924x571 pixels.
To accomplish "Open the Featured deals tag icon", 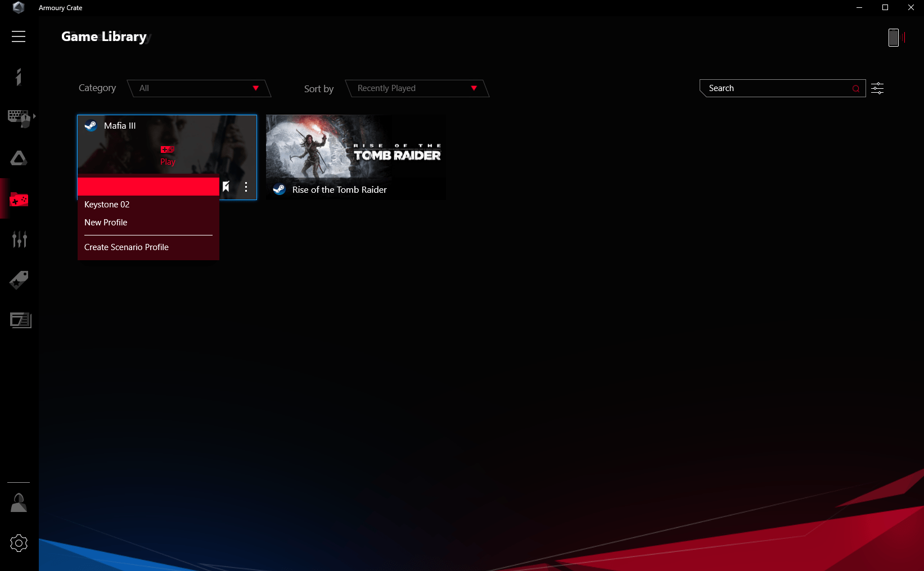I will pos(19,280).
